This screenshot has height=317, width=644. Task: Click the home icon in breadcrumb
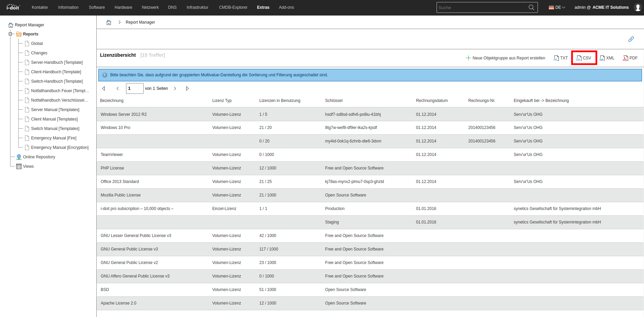[109, 22]
